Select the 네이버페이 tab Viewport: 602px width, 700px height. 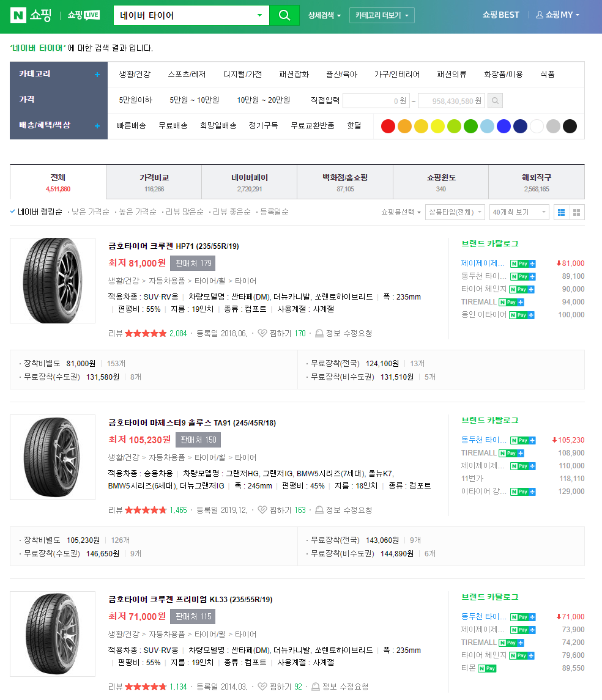(x=249, y=183)
